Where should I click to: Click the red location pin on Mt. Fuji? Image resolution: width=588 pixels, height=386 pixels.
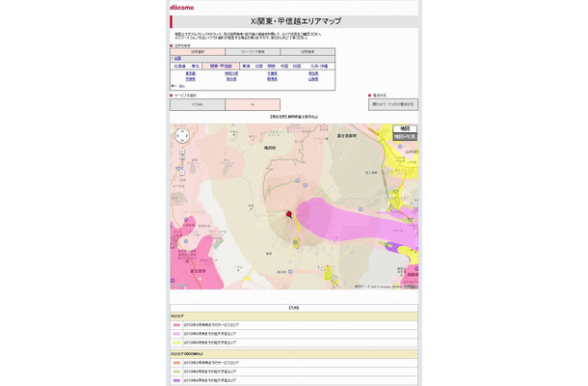(289, 214)
